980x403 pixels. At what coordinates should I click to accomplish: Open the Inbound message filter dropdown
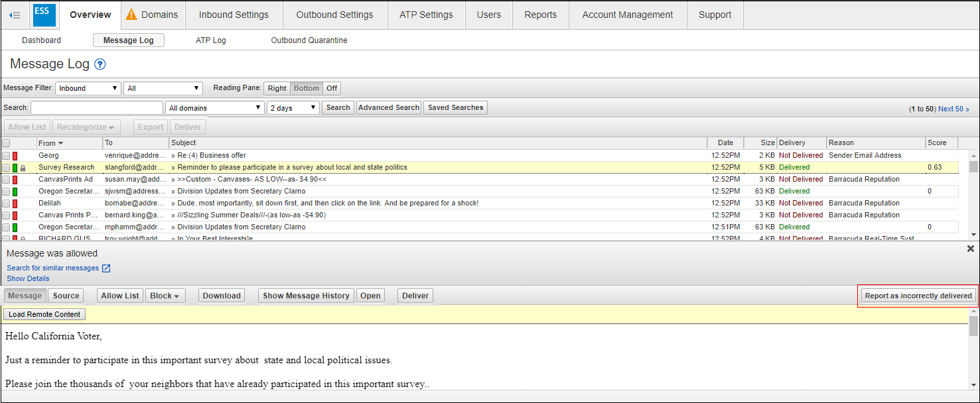tap(88, 88)
